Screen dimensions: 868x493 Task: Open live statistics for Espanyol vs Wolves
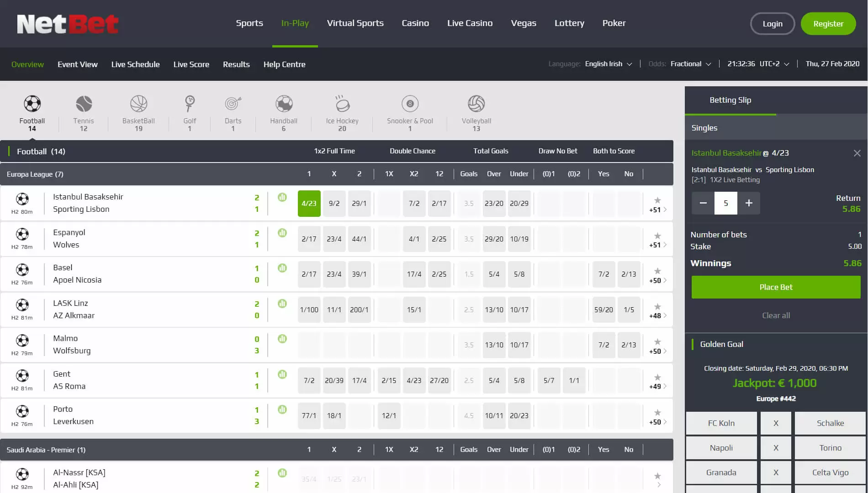tap(282, 233)
